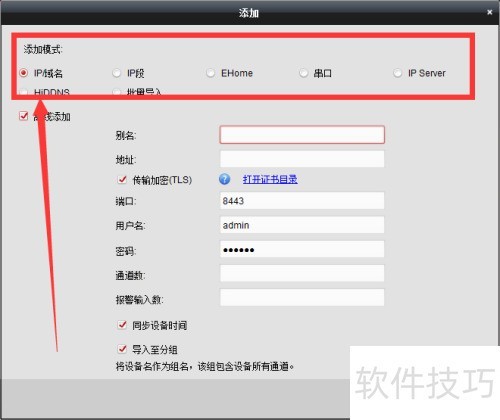Click into the 地址 text field
This screenshot has width=500, height=420.
[302, 159]
